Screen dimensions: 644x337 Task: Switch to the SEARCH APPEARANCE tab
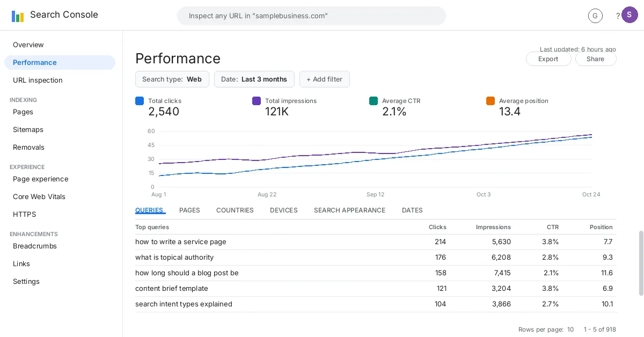point(350,210)
